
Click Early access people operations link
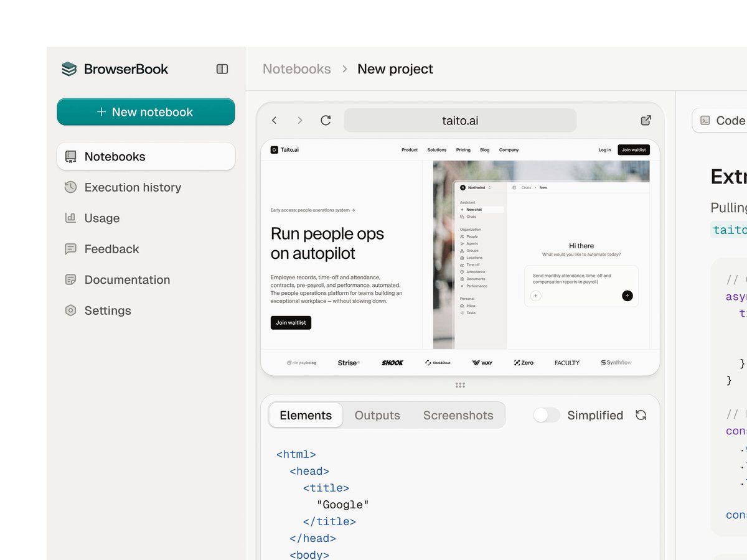click(312, 210)
